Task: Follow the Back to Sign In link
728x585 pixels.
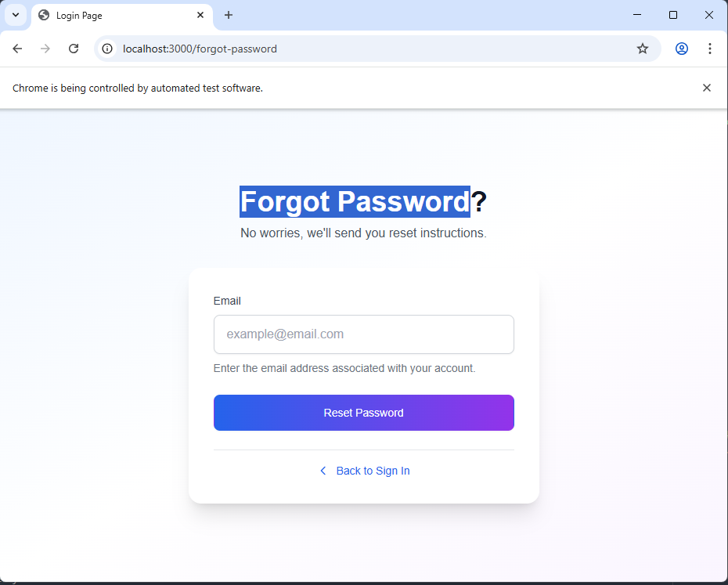Action: click(373, 471)
